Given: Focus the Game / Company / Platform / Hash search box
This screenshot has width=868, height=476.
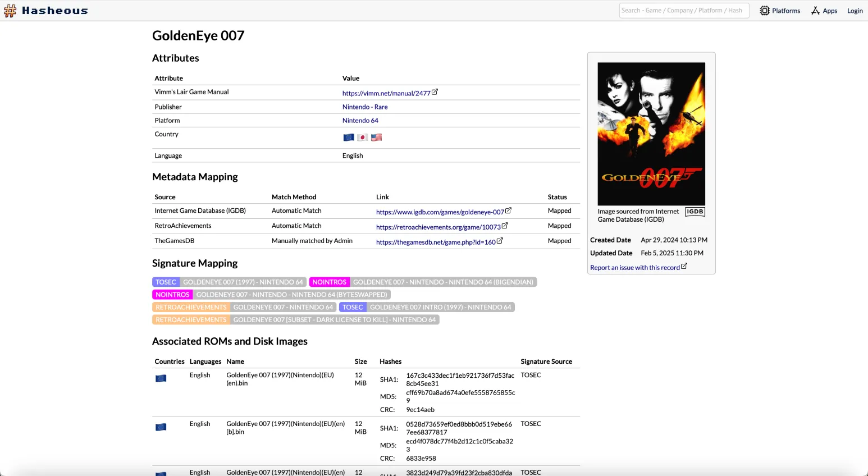Looking at the screenshot, I should click(x=684, y=11).
